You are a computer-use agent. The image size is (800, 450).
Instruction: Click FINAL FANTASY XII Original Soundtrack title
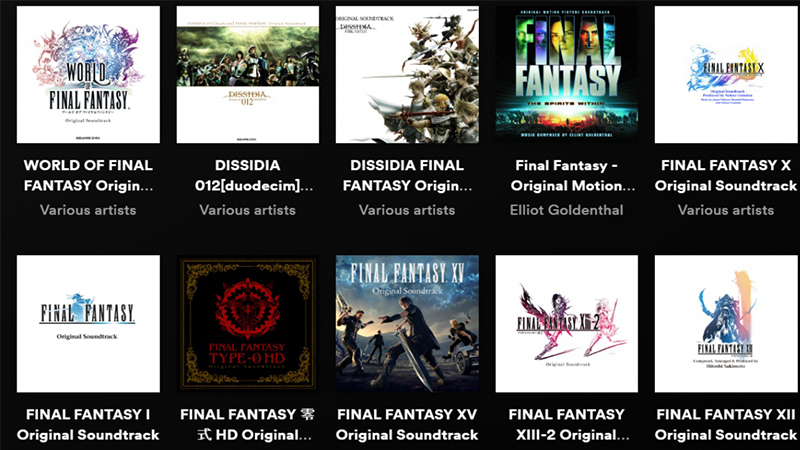coord(726,424)
